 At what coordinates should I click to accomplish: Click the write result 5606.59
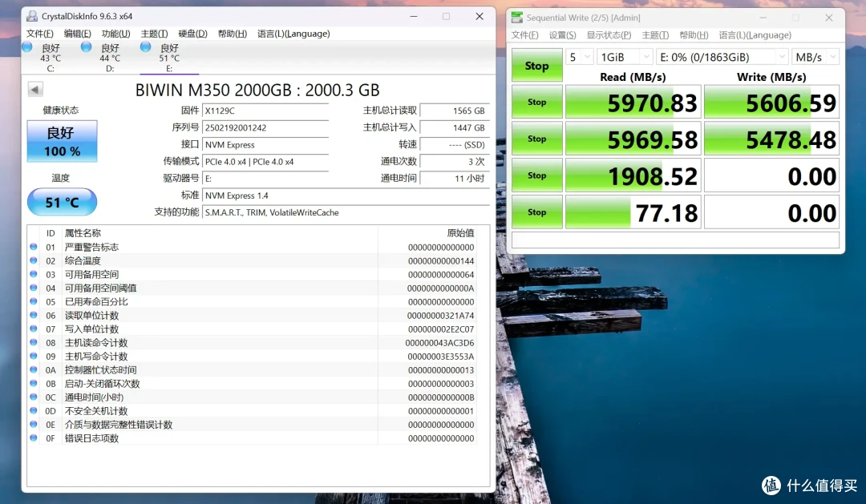pyautogui.click(x=771, y=102)
